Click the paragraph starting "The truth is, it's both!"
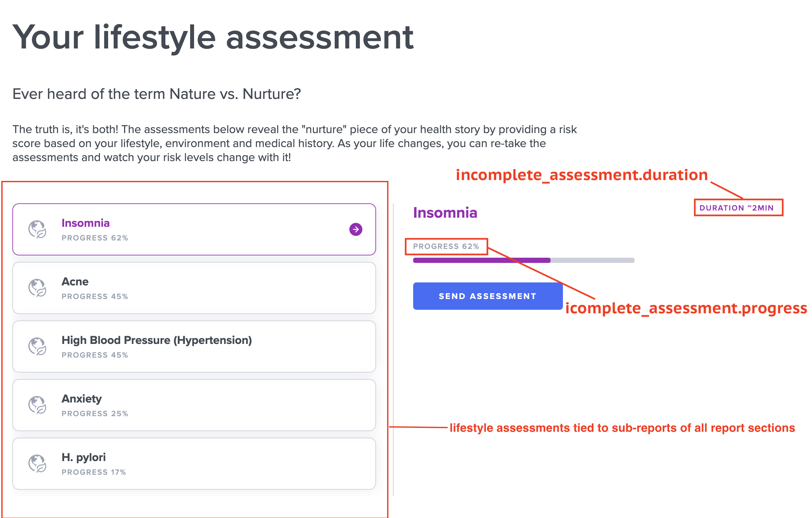This screenshot has height=518, width=812. tap(294, 143)
